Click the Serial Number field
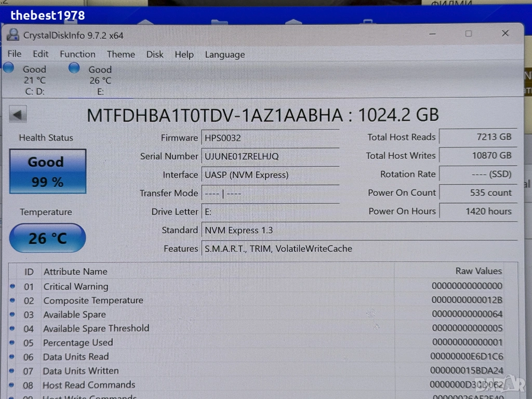The height and width of the screenshot is (399, 532). coord(269,156)
